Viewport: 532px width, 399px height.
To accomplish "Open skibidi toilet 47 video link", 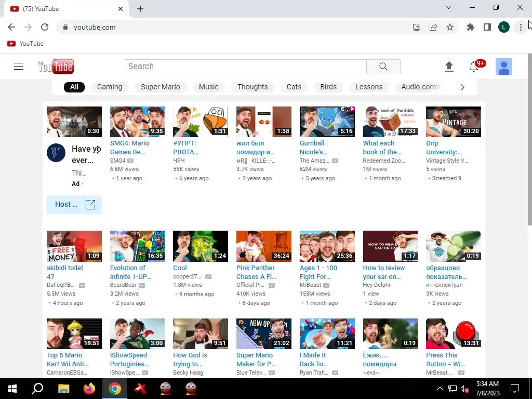I will (65, 272).
